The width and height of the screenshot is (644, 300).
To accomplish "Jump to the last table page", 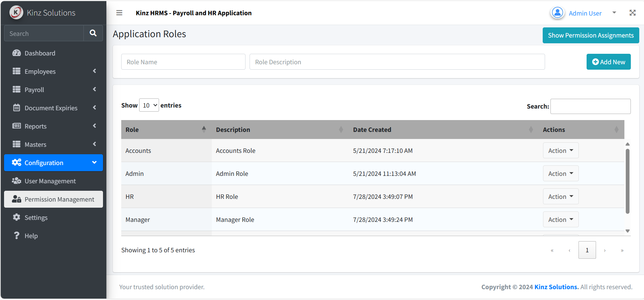I will click(622, 250).
